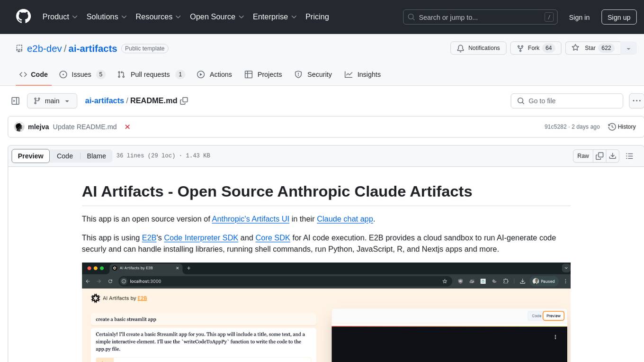Copy the raw file contents

[599, 156]
